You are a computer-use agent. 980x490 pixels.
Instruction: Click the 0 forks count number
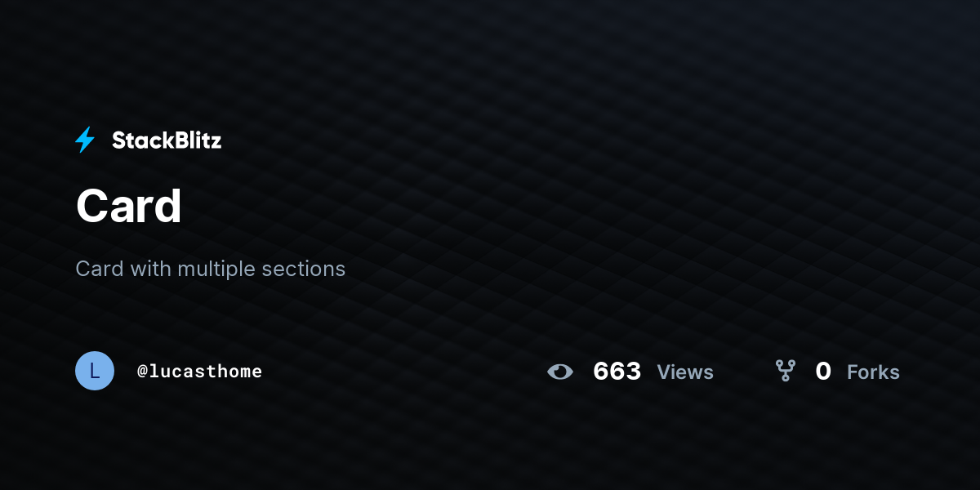click(x=823, y=372)
